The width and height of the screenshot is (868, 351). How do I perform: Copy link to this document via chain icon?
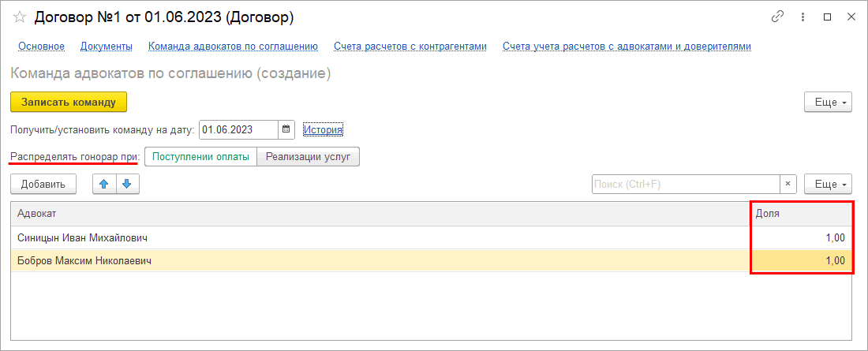pos(778,17)
